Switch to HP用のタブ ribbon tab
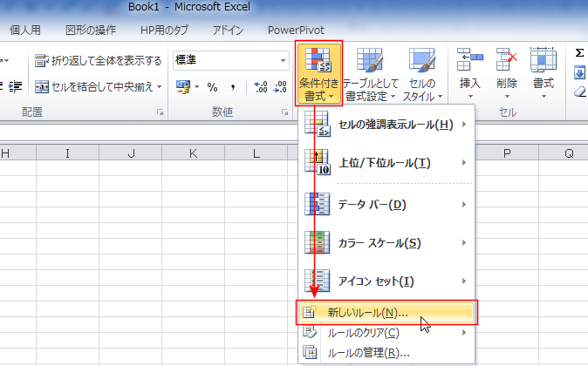This screenshot has height=366, width=588. pos(164,30)
